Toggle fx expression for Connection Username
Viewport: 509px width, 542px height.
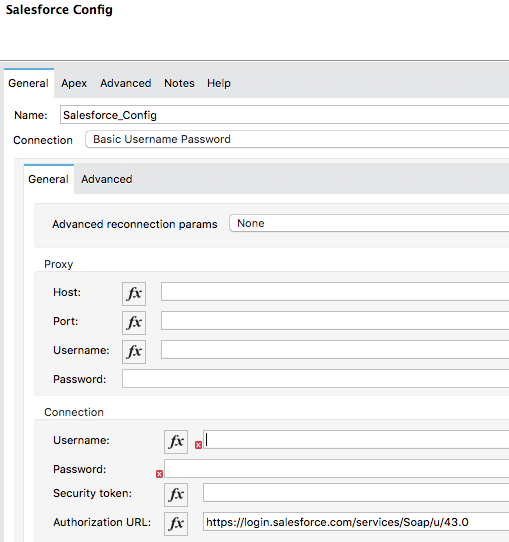tap(176, 441)
